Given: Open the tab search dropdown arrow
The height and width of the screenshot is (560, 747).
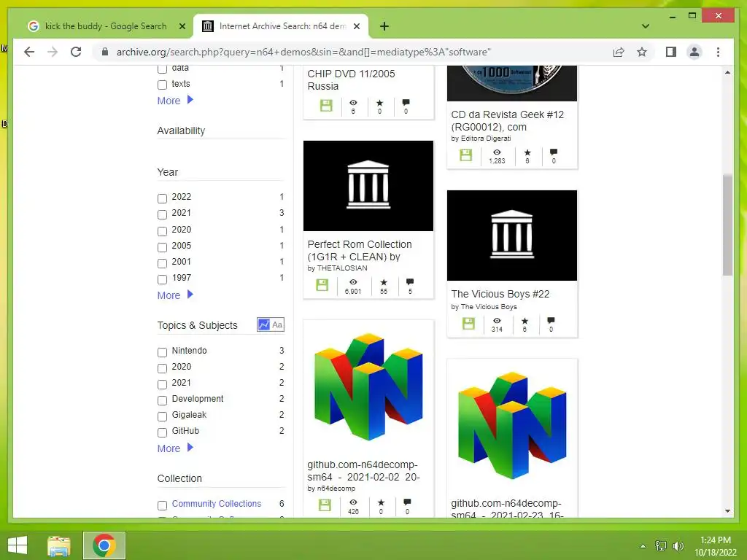Looking at the screenshot, I should click(x=645, y=26).
